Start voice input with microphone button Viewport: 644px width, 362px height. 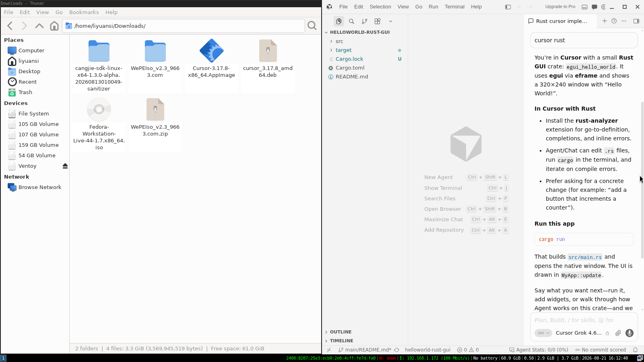pos(630,333)
